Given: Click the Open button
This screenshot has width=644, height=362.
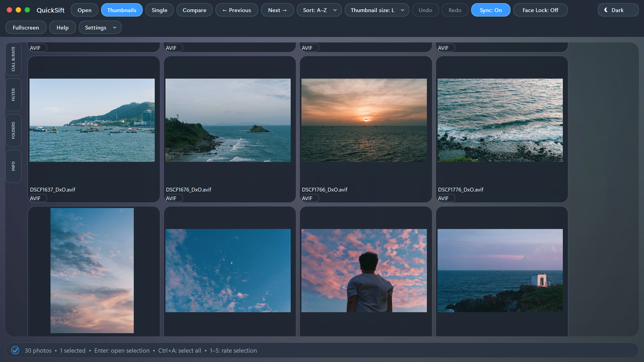Looking at the screenshot, I should point(85,10).
